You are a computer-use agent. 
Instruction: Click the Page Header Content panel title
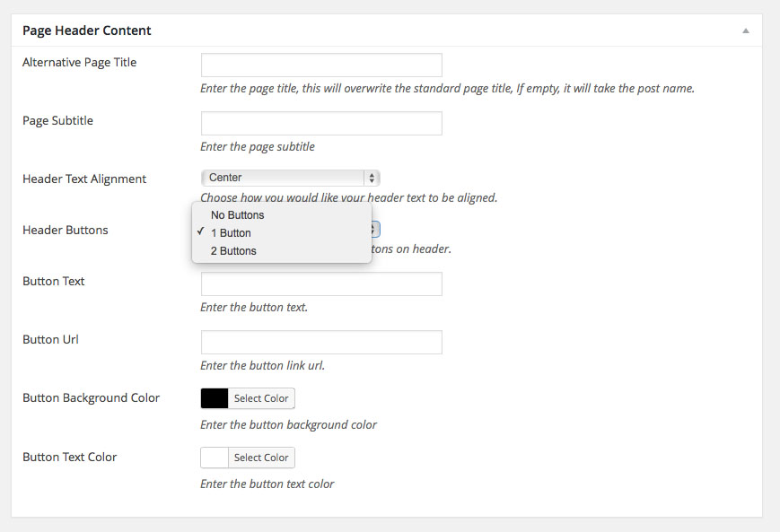click(86, 31)
